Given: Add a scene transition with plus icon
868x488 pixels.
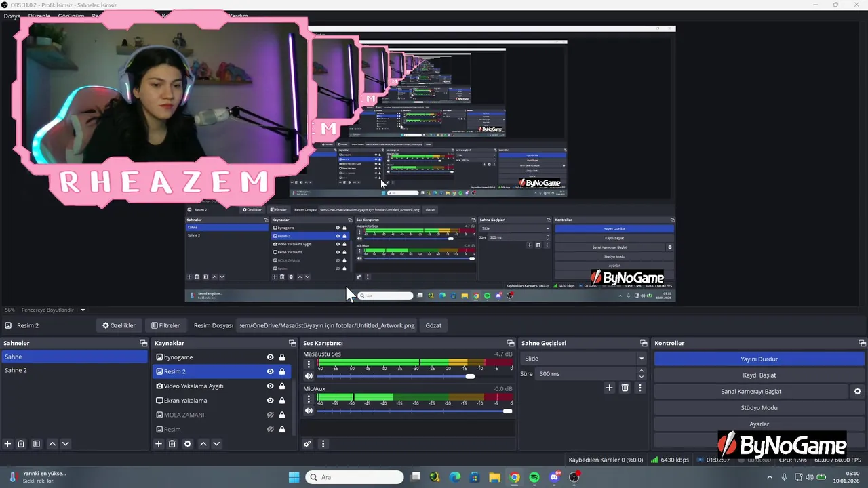Looking at the screenshot, I should (x=609, y=388).
